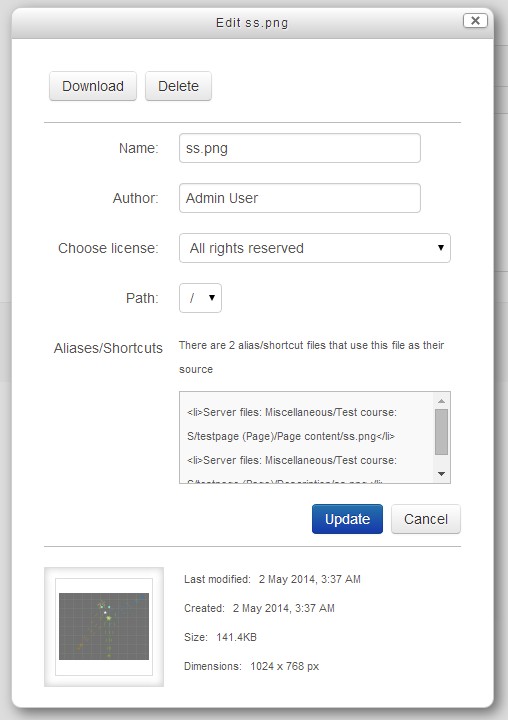Delete the ss.png file
Screen dimensions: 508x720
[178, 86]
